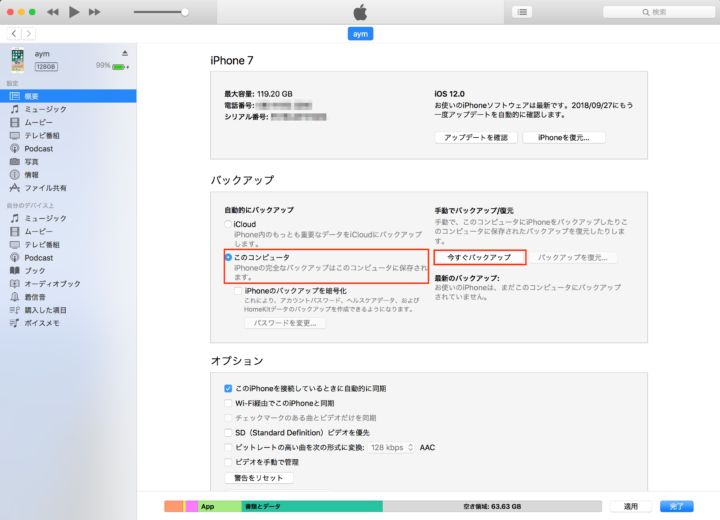The image size is (720, 520).
Task: Click パスワードを変更 button
Action: pos(285,323)
